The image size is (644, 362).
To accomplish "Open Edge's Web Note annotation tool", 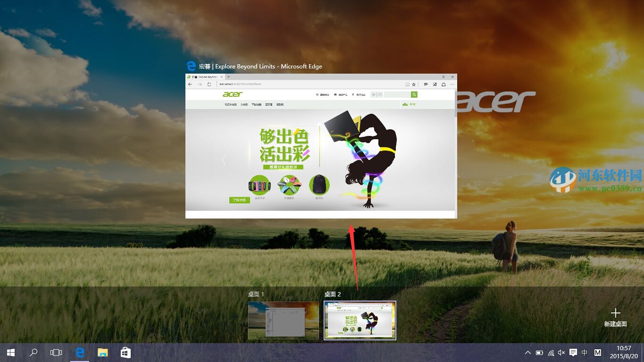I will [x=435, y=84].
